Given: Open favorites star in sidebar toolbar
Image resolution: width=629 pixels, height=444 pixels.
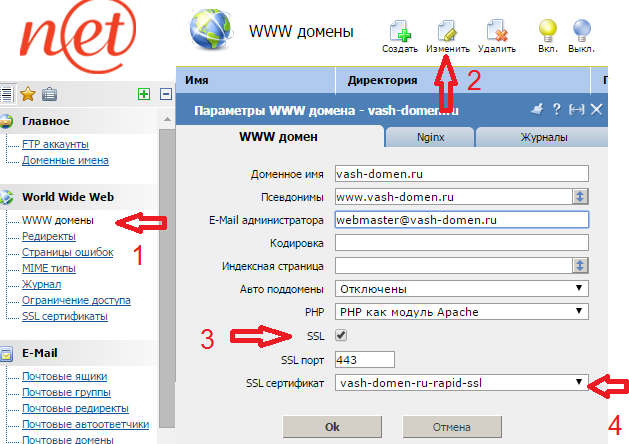Looking at the screenshot, I should 28,95.
